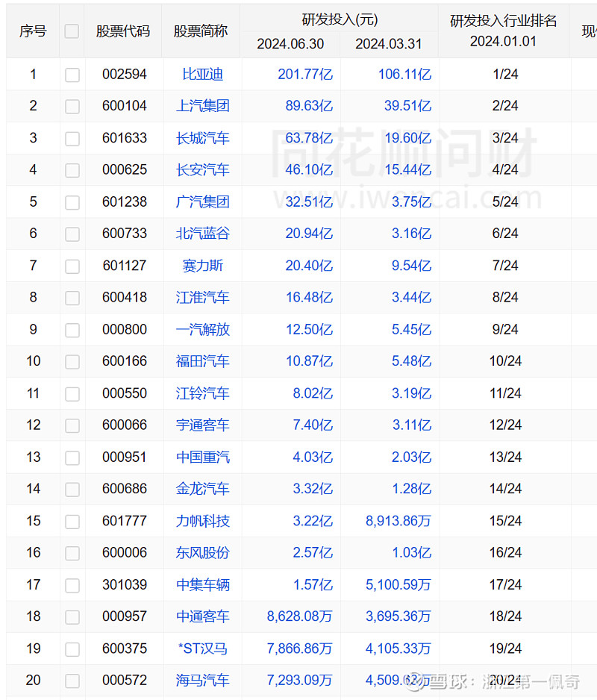This screenshot has width=597, height=700.
Task: Open the 海马汽车 stock link
Action: coord(203,681)
